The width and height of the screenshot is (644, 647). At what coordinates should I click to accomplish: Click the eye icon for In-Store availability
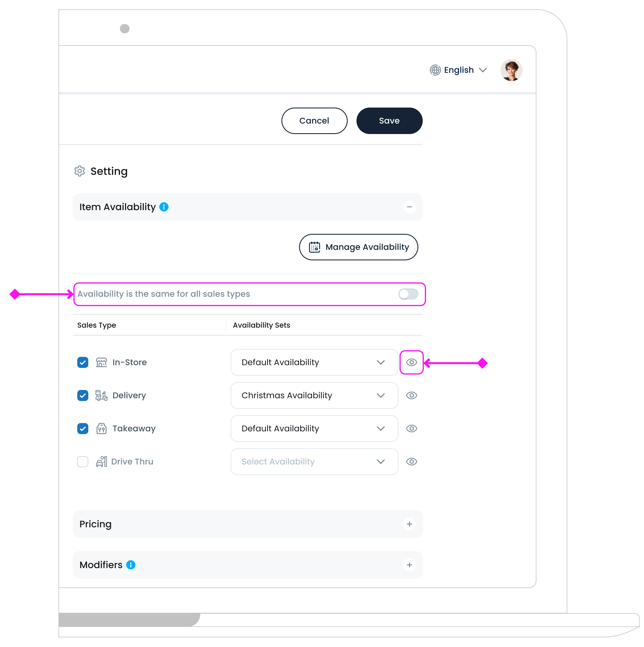(x=411, y=362)
